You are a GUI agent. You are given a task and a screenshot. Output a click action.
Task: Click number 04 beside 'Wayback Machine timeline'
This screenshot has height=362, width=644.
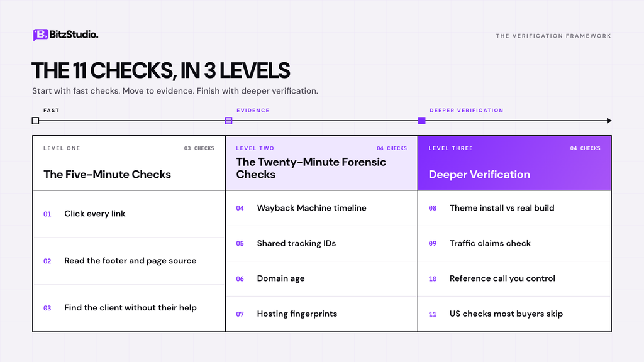point(240,209)
